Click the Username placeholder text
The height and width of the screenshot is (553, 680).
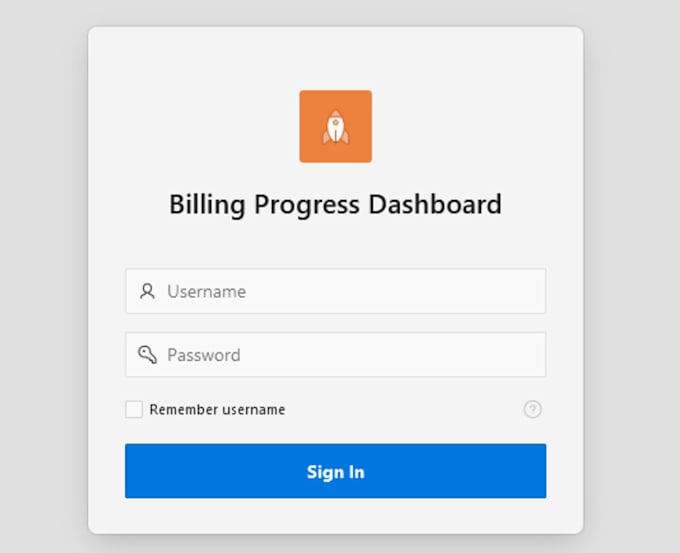[x=206, y=291]
